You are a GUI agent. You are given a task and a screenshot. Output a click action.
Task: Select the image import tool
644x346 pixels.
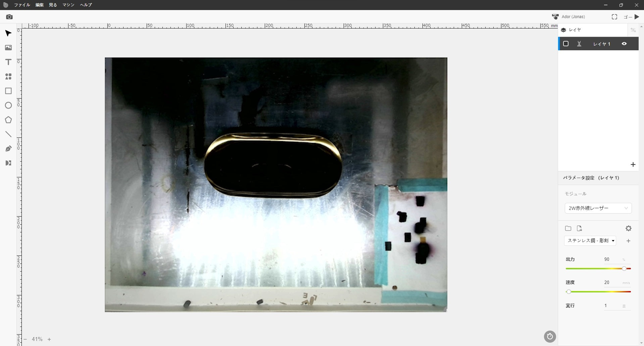click(x=8, y=48)
